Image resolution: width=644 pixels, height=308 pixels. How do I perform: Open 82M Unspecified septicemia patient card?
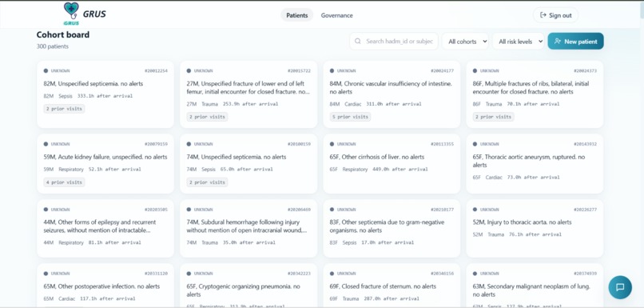[x=105, y=94]
